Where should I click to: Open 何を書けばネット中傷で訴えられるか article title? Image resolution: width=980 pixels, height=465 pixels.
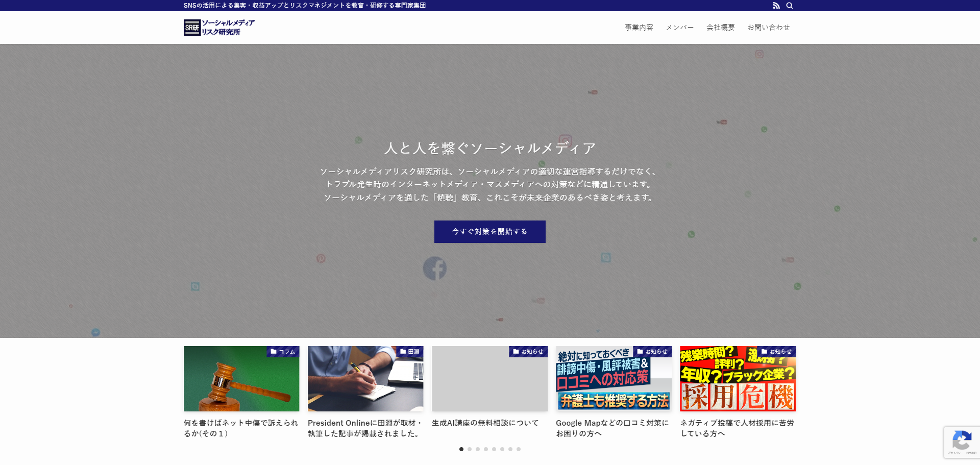click(x=241, y=428)
